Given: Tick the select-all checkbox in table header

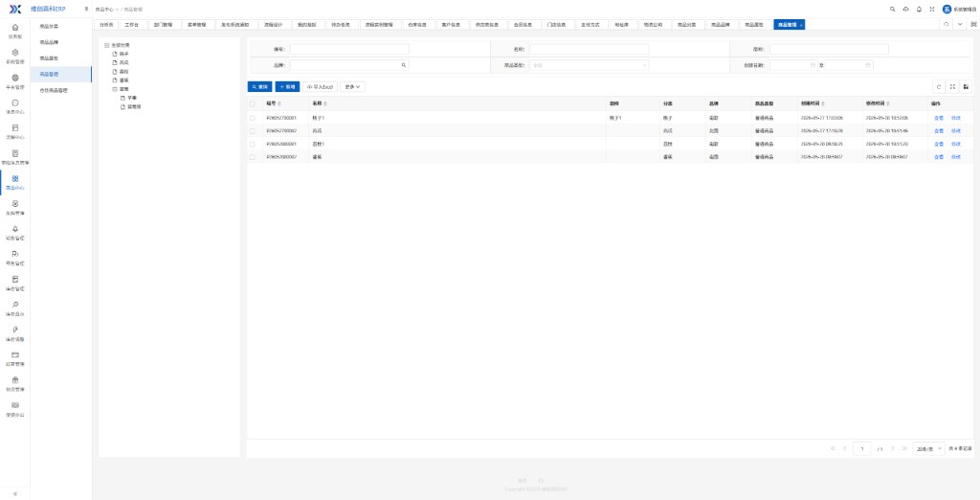Looking at the screenshot, I should 253,103.
